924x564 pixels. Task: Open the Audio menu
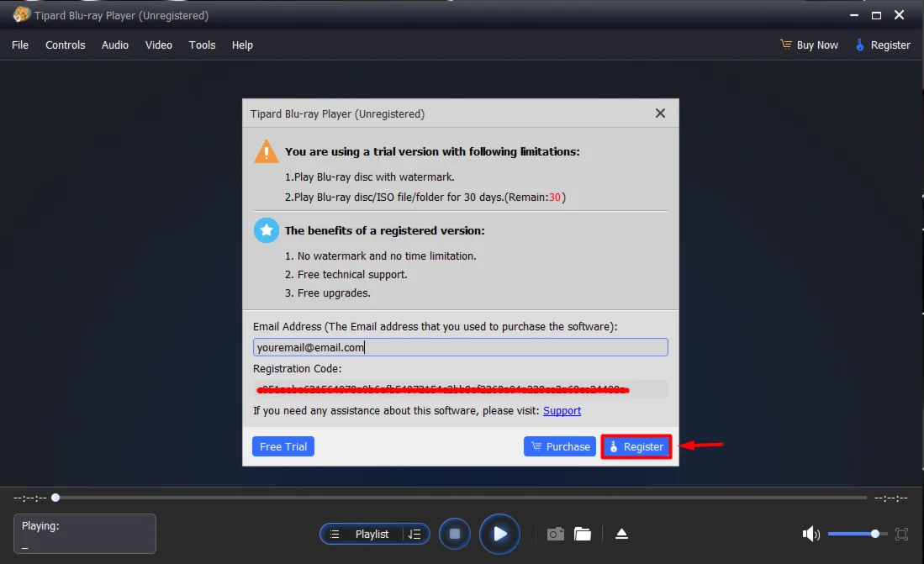[115, 45]
